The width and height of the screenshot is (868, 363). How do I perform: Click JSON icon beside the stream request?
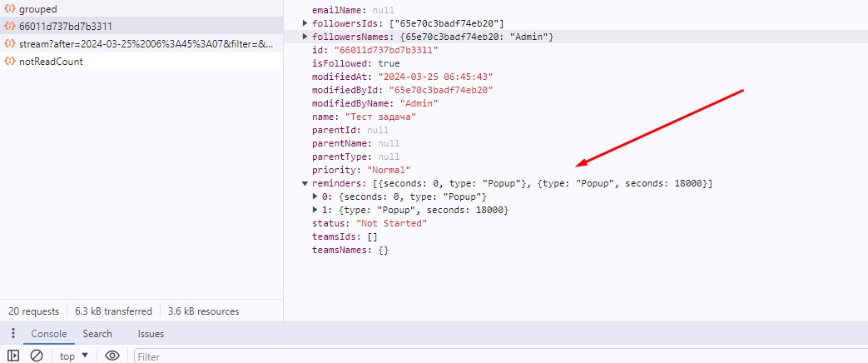[10, 43]
